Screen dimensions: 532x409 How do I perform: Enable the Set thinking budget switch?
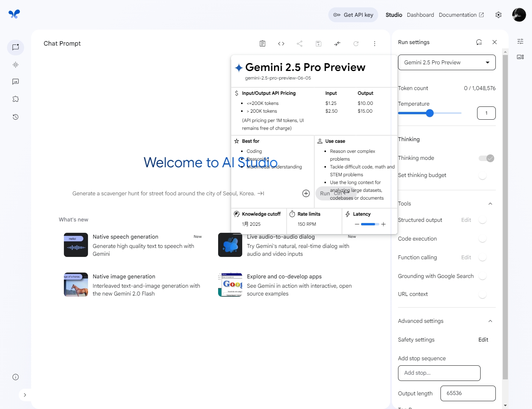483,175
